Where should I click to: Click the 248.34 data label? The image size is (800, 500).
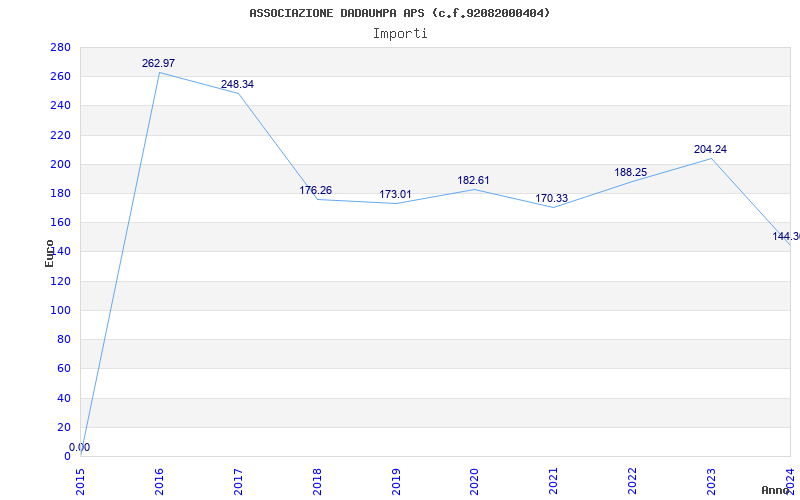[x=237, y=84]
